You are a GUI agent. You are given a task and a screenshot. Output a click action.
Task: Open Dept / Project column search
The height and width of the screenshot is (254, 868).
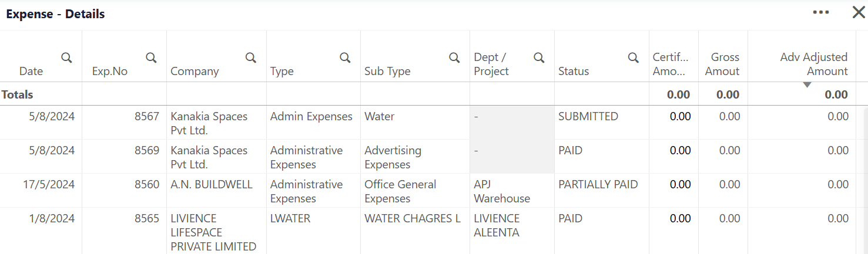click(x=539, y=57)
